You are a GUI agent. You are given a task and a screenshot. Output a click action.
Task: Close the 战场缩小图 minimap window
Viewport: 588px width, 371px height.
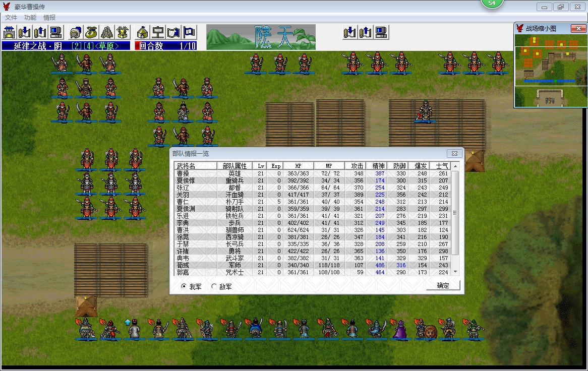578,29
